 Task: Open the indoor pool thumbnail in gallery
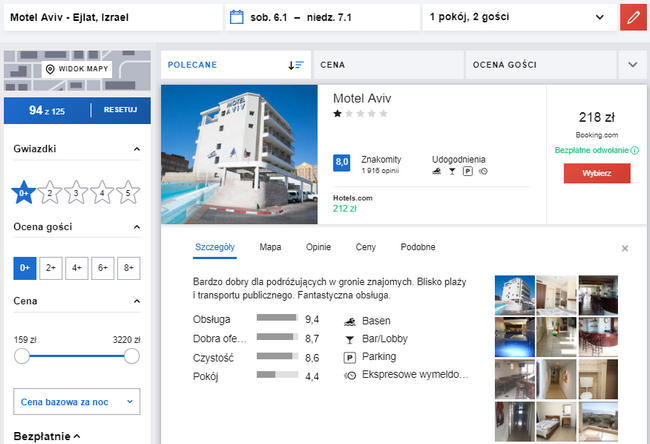click(514, 337)
